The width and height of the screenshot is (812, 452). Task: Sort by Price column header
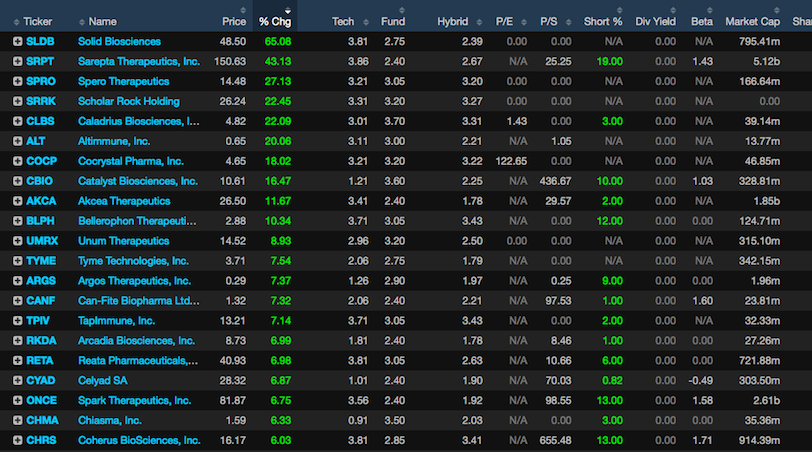(x=234, y=22)
